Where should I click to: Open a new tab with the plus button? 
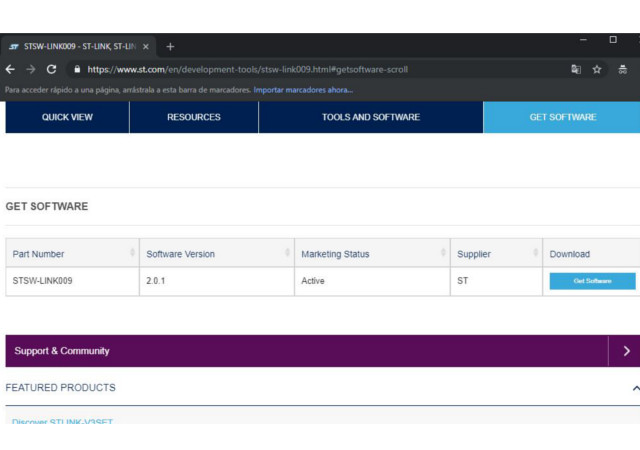pos(170,47)
